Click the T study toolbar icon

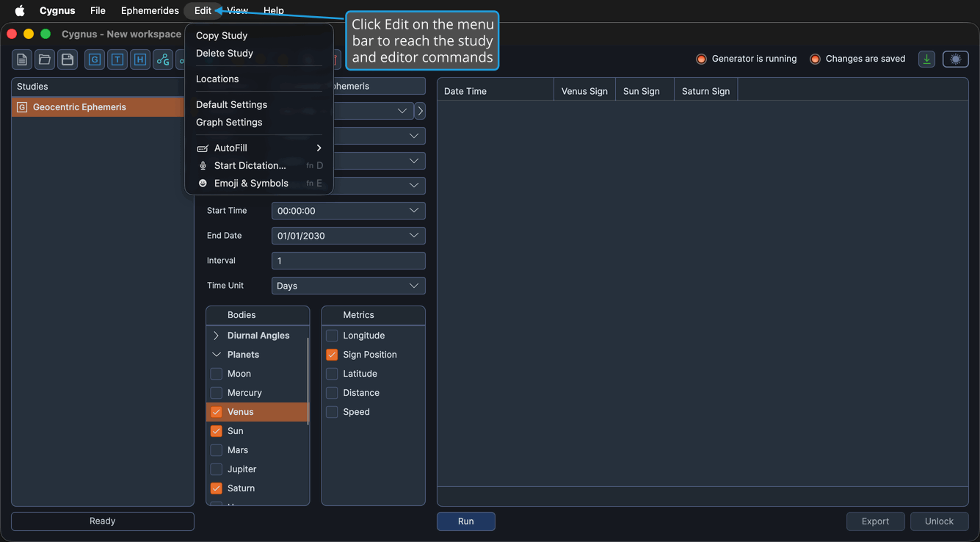click(117, 59)
